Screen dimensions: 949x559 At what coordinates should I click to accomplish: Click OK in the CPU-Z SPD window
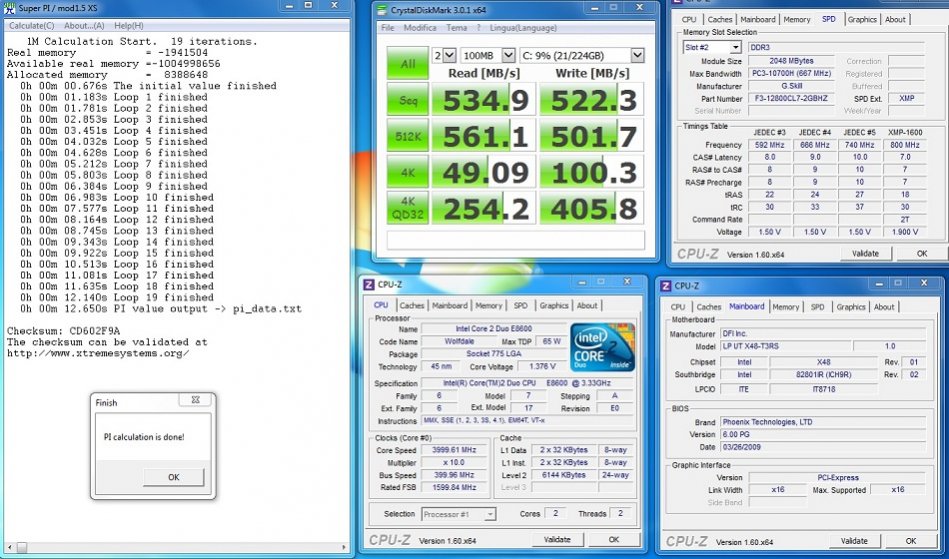tap(921, 253)
